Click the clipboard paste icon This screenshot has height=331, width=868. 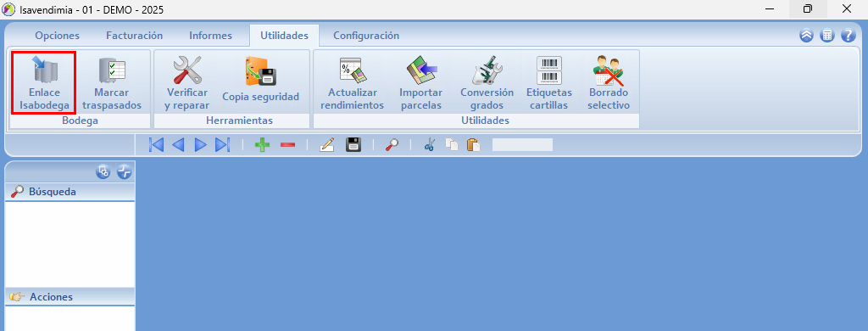[x=473, y=145]
